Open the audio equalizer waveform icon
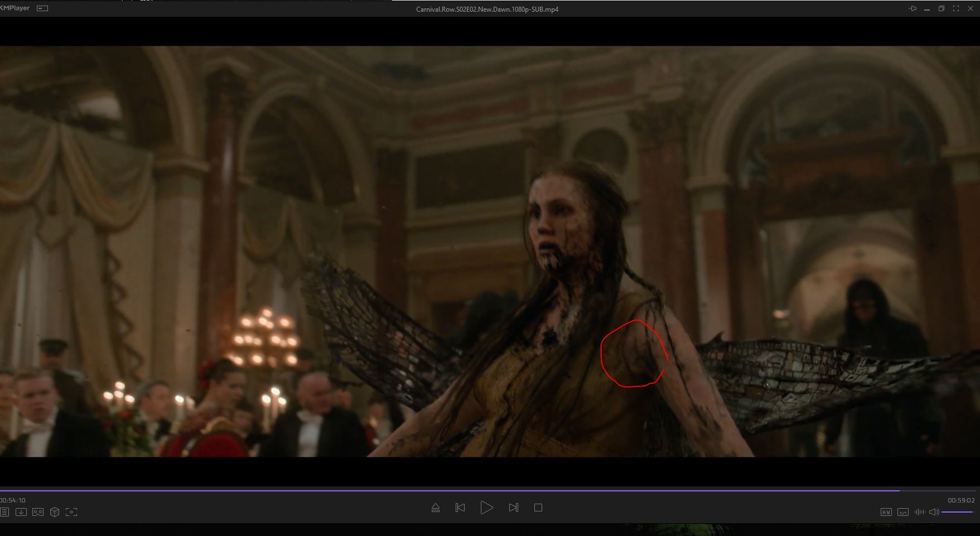980x536 pixels. tap(919, 512)
